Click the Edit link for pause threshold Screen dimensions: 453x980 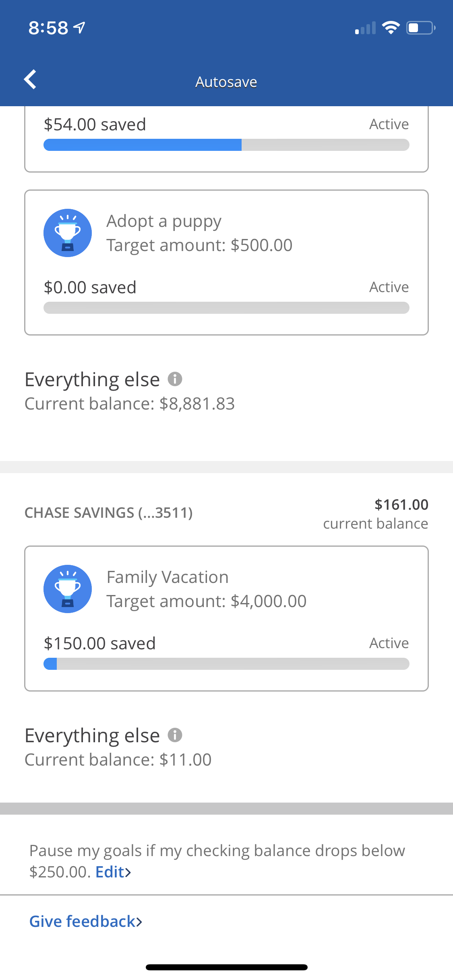click(113, 872)
